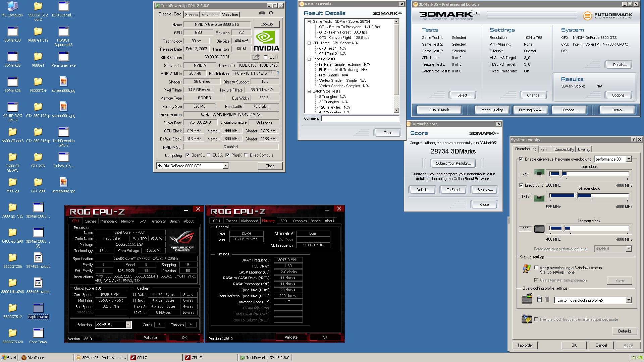The height and width of the screenshot is (362, 644).
Task: Open screen000.jpg image file
Action: [63, 85]
